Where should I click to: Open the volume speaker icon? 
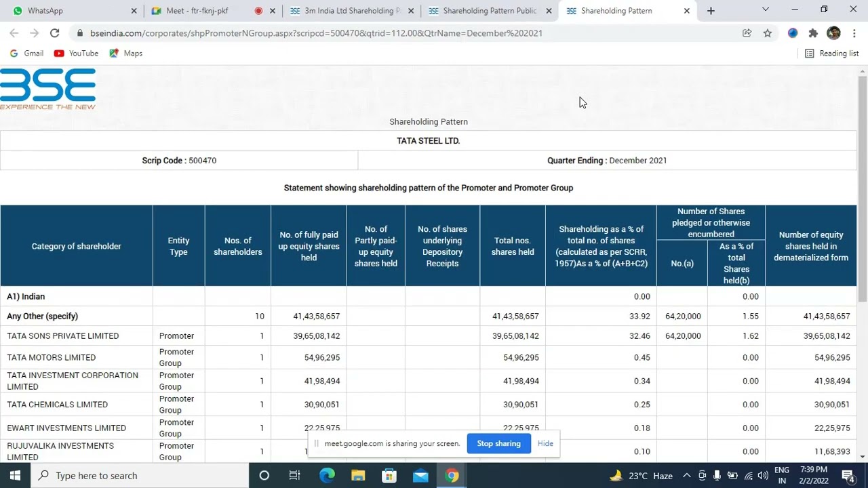point(763,476)
